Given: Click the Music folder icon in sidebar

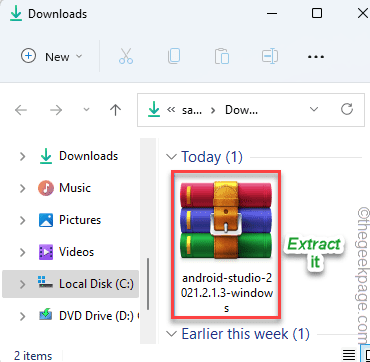Looking at the screenshot, I should point(46,188).
